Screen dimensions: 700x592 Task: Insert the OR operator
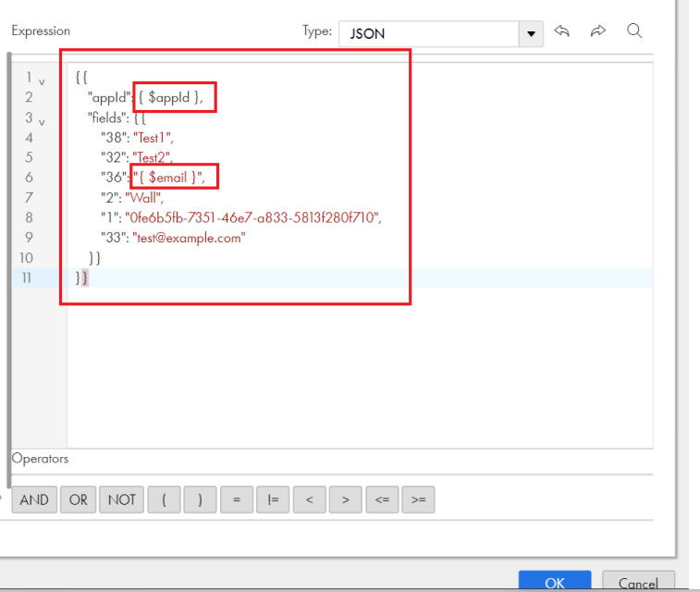[x=78, y=499]
